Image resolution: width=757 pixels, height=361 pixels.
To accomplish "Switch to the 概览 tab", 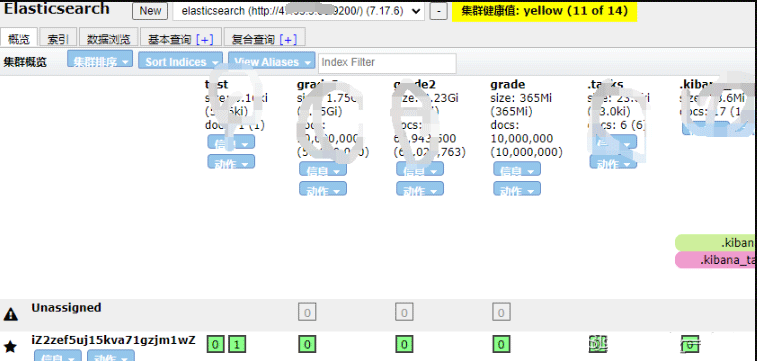I will pos(18,39).
